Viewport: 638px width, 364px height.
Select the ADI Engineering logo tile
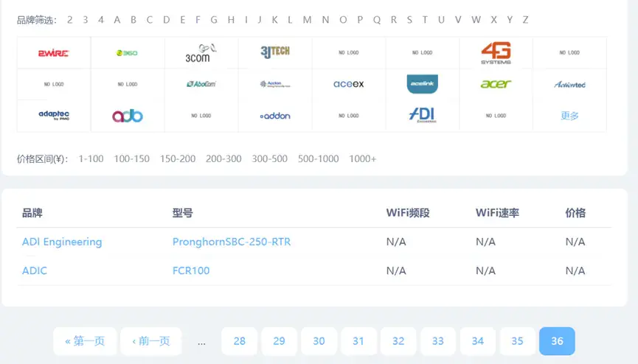[423, 115]
